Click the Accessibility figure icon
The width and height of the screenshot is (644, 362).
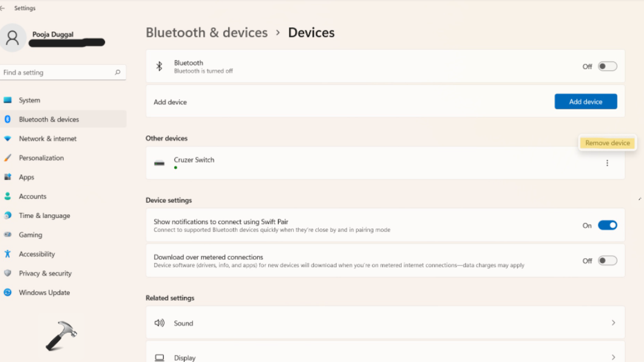coord(8,254)
